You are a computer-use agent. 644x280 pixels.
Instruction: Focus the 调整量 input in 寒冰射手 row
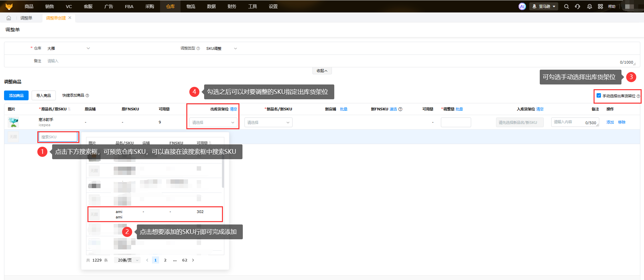point(456,123)
